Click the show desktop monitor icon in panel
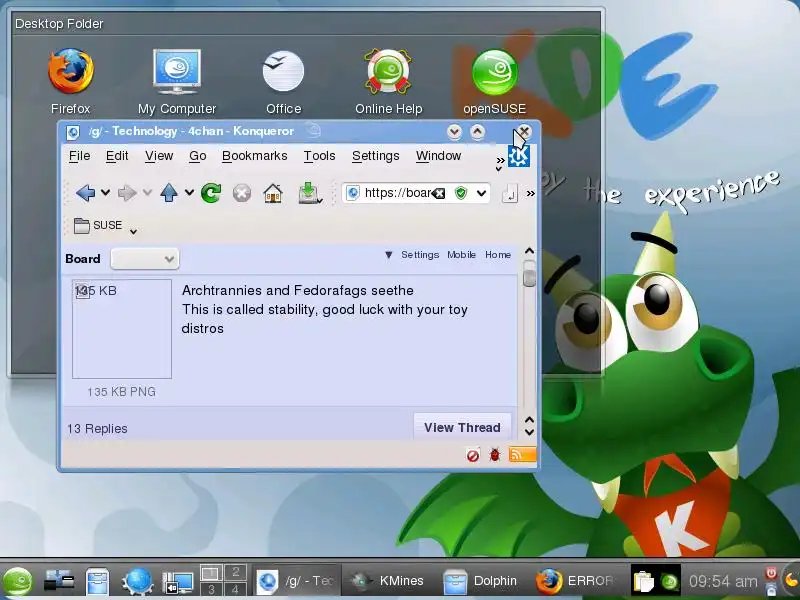Viewport: 800px width, 600px height. point(177,582)
